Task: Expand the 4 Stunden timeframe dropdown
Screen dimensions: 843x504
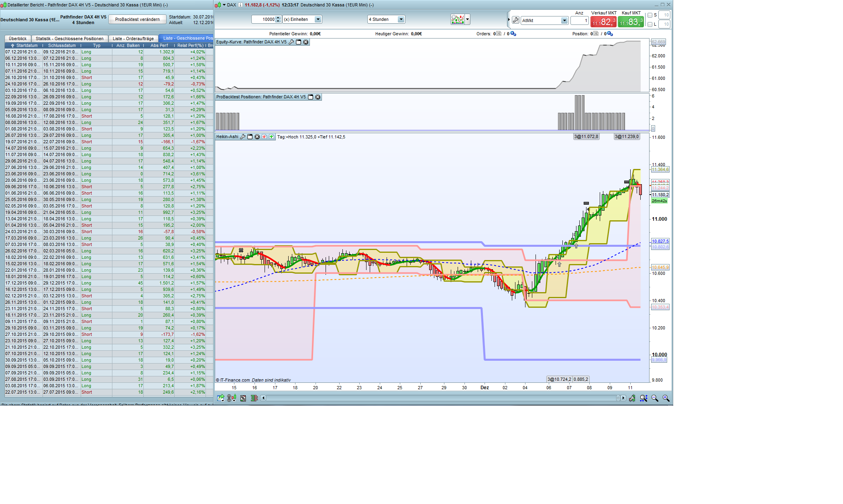Action: pos(401,19)
